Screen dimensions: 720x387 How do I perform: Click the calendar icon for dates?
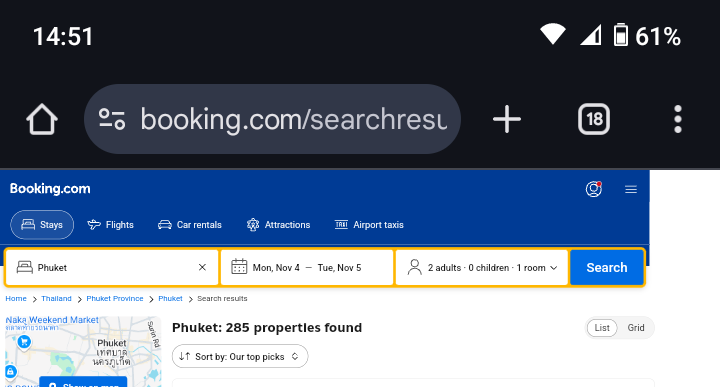[239, 267]
